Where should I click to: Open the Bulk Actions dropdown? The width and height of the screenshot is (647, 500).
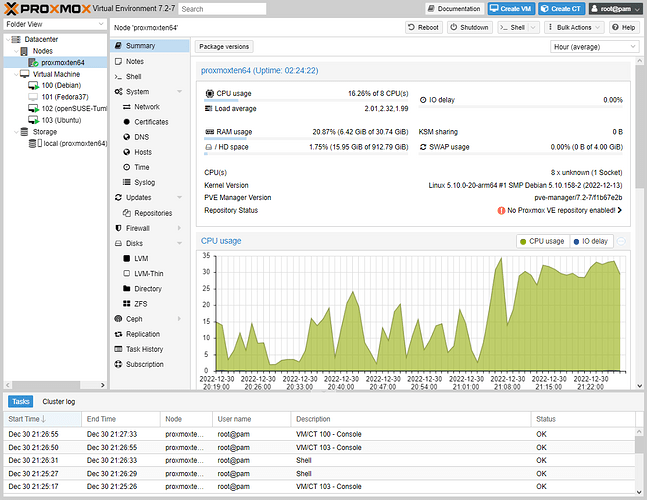coord(574,27)
